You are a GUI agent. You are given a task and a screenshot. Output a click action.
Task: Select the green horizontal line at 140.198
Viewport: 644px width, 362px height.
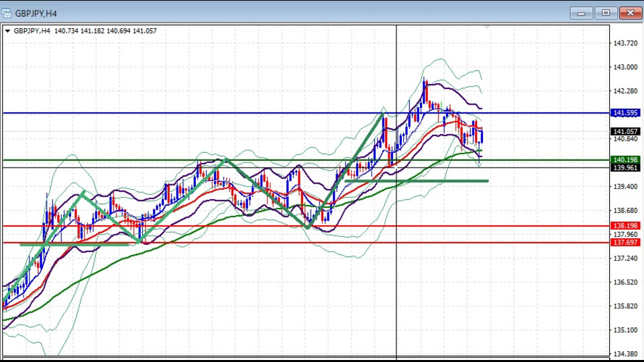(306, 160)
